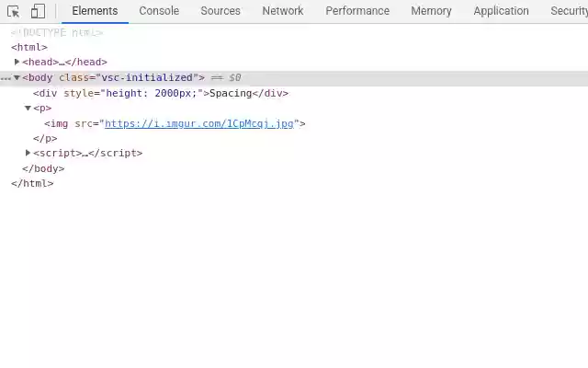588x368 pixels.
Task: Collapse the p element node
Action: click(28, 109)
